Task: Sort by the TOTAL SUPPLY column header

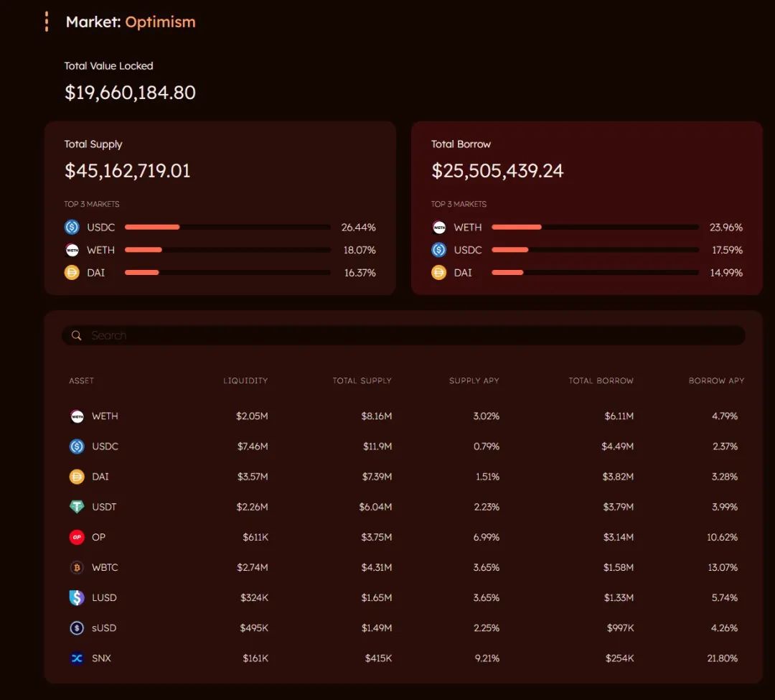Action: click(362, 381)
